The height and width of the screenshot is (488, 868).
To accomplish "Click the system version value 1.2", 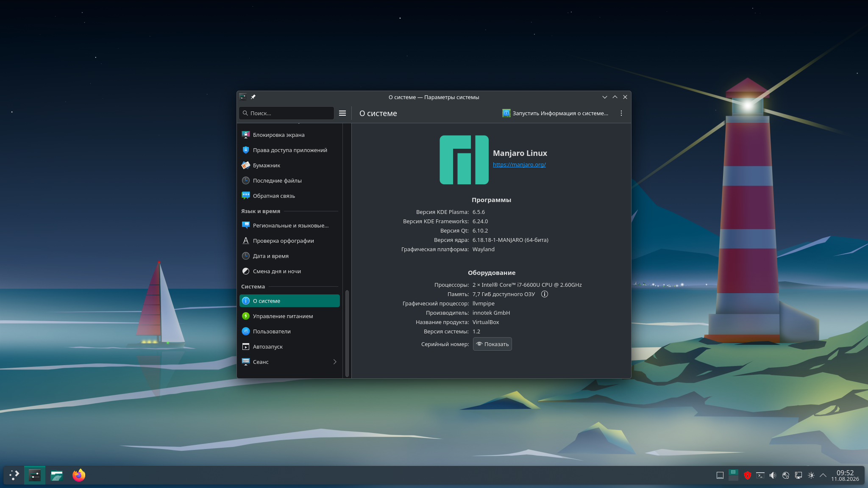I will 476,331.
